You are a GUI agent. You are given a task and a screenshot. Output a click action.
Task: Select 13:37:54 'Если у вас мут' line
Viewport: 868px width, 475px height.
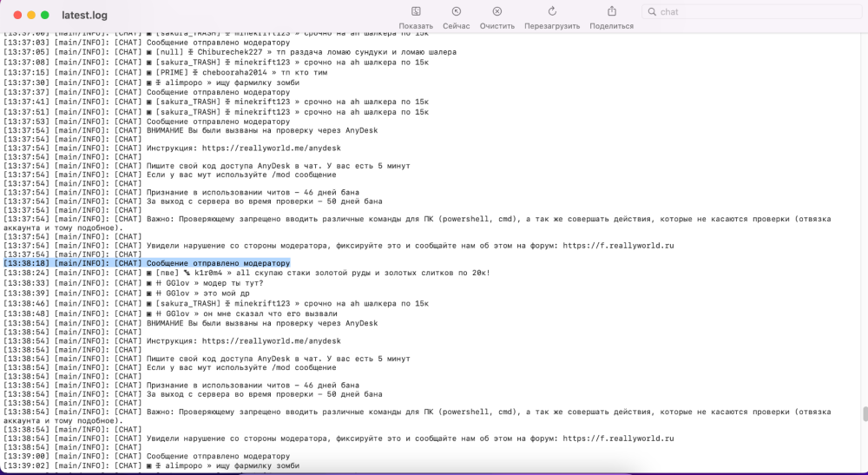pyautogui.click(x=169, y=175)
